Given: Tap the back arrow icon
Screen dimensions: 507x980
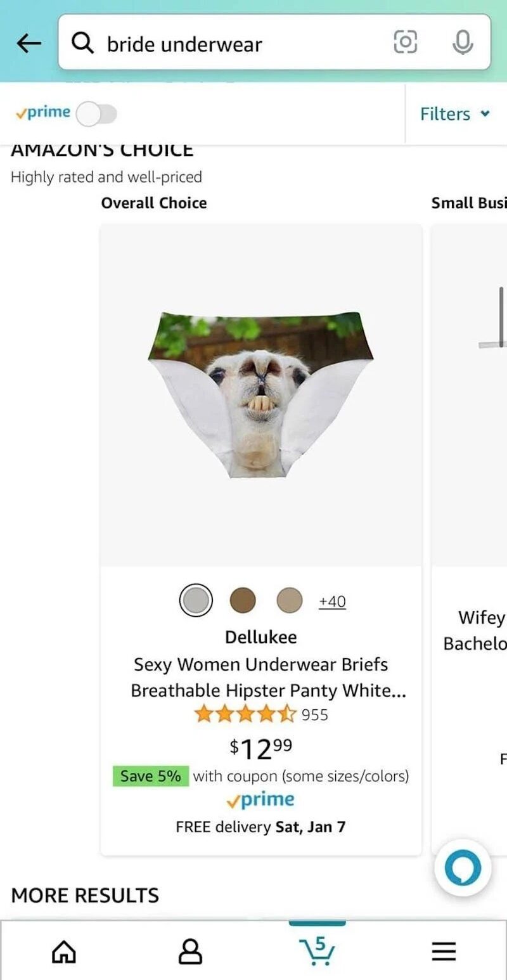Looking at the screenshot, I should [x=29, y=43].
